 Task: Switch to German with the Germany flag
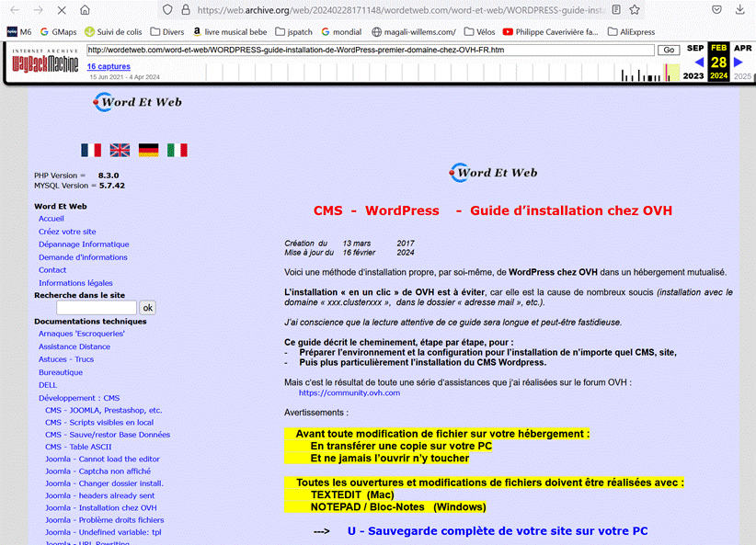pos(148,151)
